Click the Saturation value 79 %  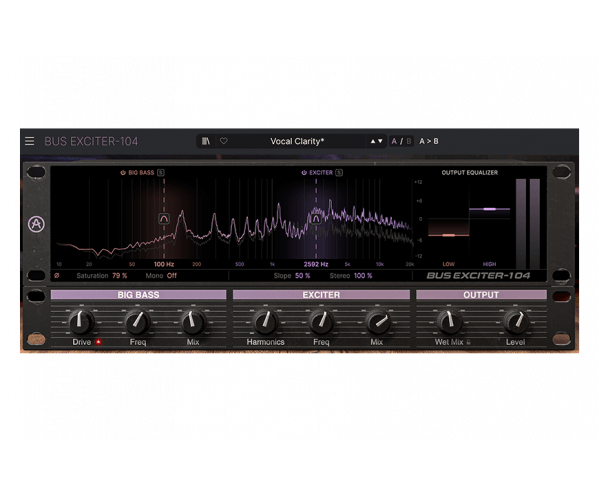(x=120, y=275)
